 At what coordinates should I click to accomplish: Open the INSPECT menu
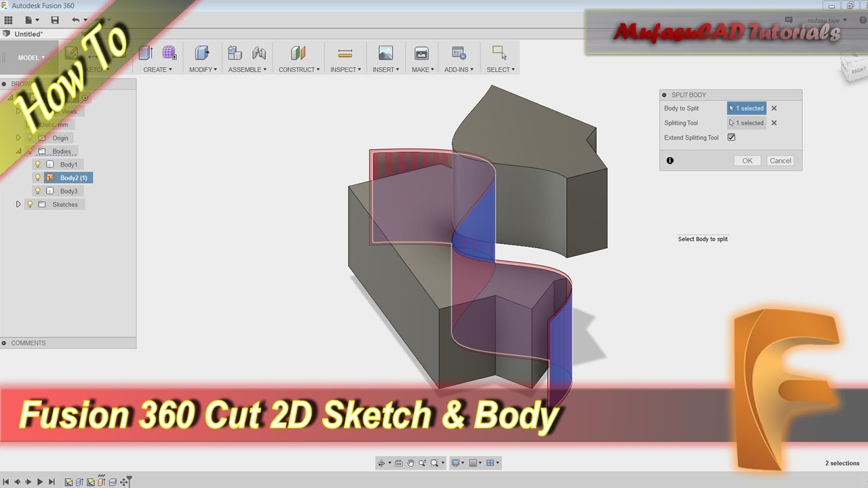pos(346,69)
